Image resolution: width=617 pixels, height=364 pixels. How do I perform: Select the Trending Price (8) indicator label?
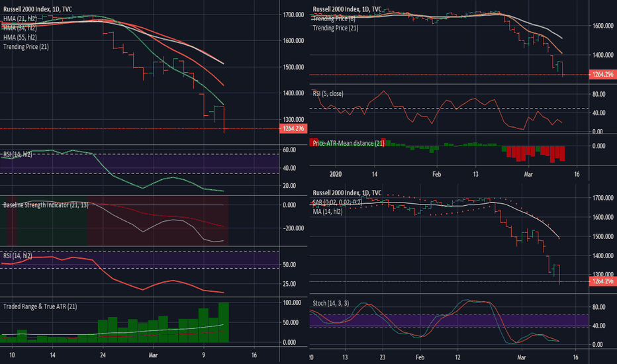tap(334, 19)
